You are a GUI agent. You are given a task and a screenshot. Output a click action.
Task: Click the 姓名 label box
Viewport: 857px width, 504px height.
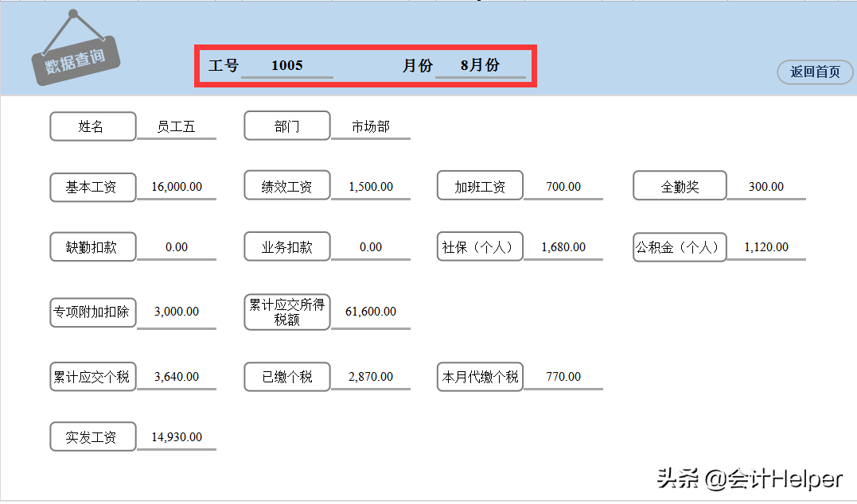pos(93,126)
